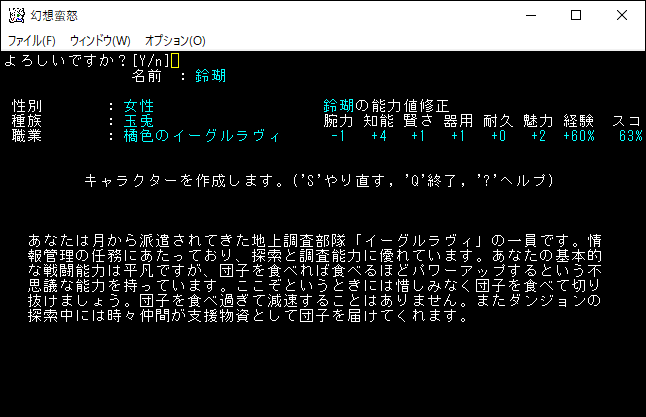Click the 経験 modifier value +60%

click(x=580, y=136)
